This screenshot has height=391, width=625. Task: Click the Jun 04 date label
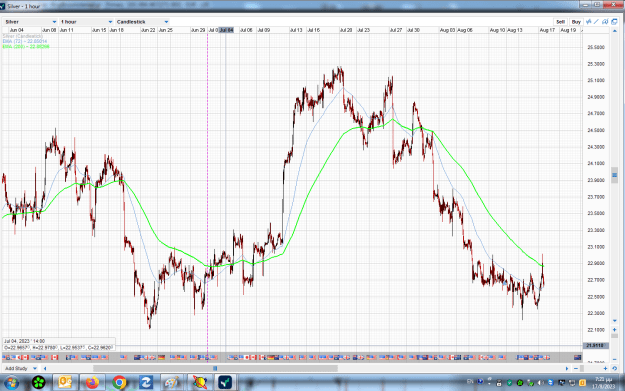[x=17, y=30]
